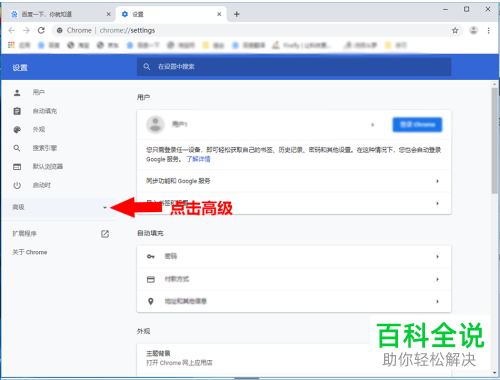Open the 主题背景 theme row
Image resolution: width=500 pixels, height=380 pixels.
click(x=294, y=358)
